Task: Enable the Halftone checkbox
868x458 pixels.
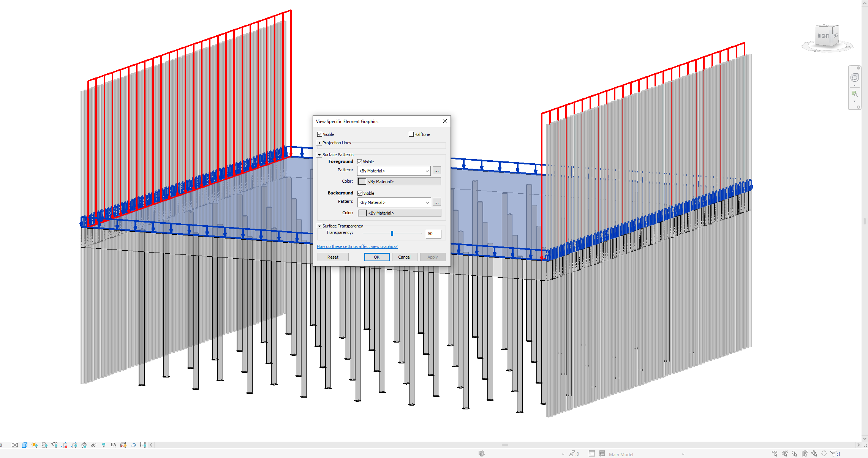Action: click(411, 134)
